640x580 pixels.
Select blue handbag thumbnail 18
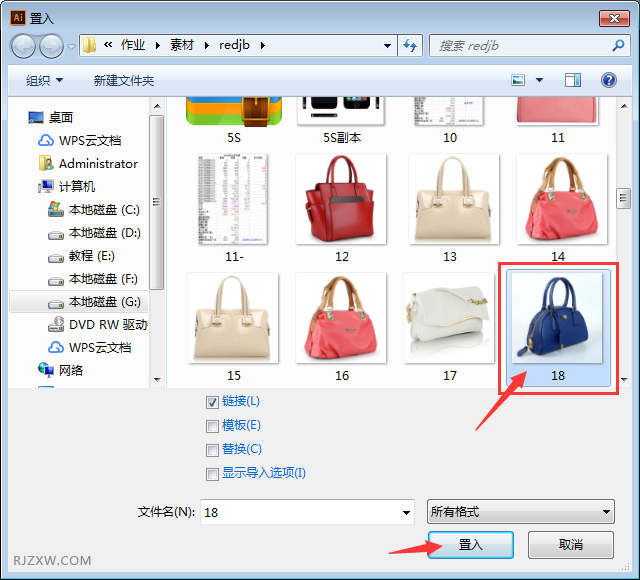click(x=557, y=318)
